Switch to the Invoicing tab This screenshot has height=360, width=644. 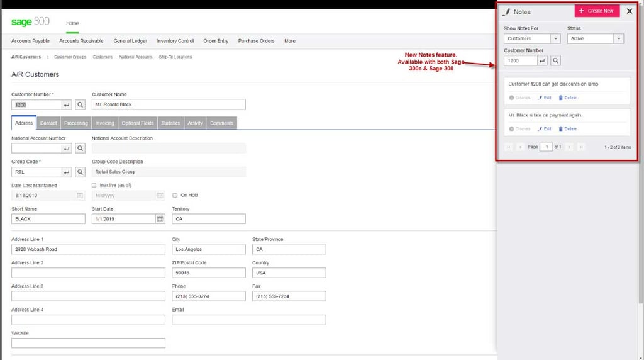point(105,123)
